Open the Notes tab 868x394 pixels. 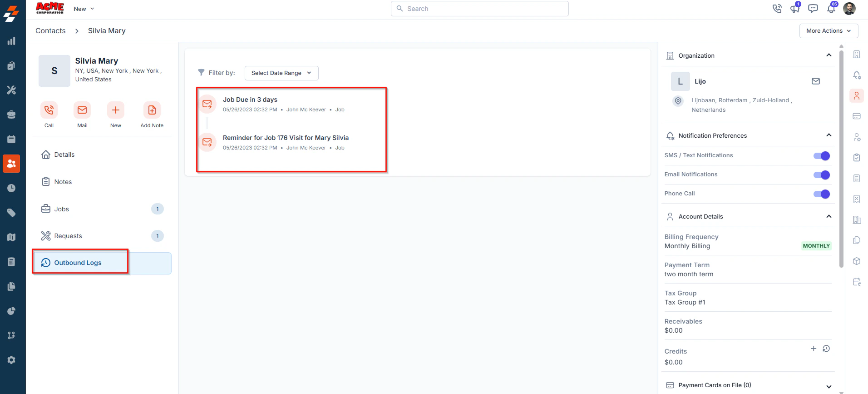coord(102,182)
